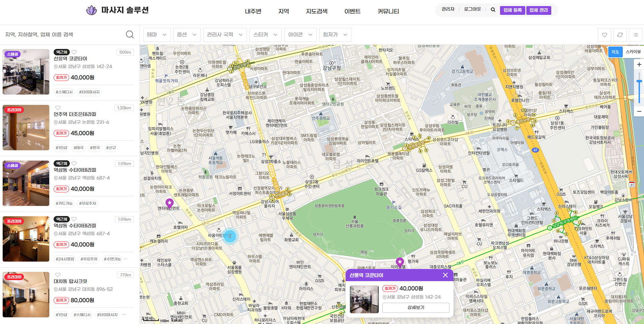Image resolution: width=644 pixels, height=324 pixels.
Task: Toggle favorite heart for 선릉역 코쿤타이
Action: click(74, 52)
